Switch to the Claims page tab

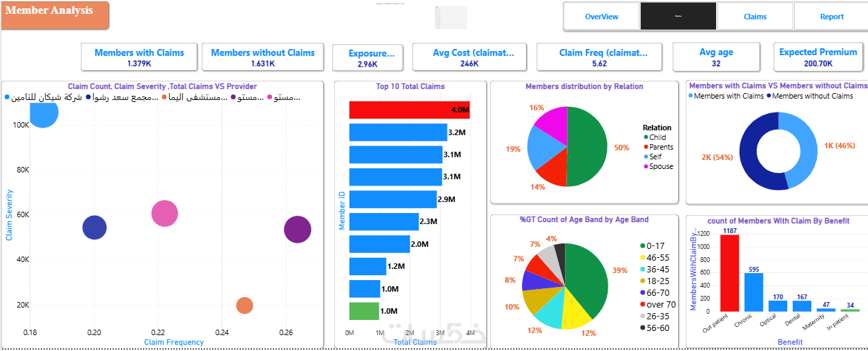click(755, 17)
